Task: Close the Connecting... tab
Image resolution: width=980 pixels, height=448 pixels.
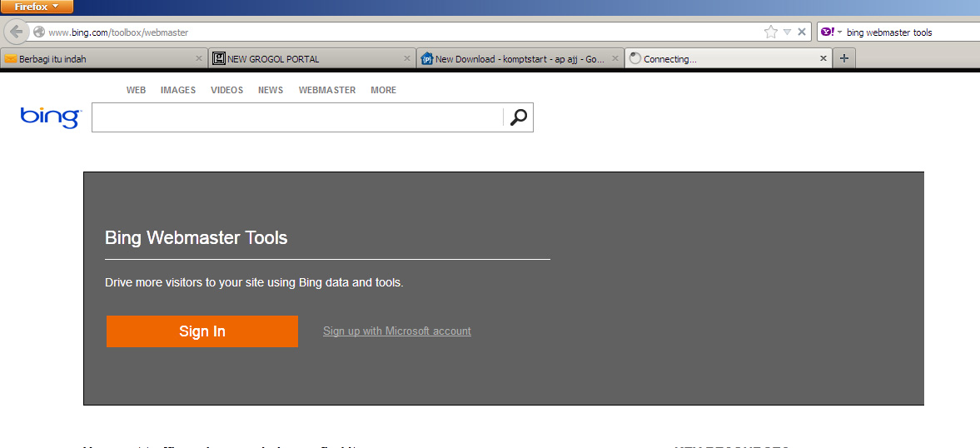Action: coord(823,59)
